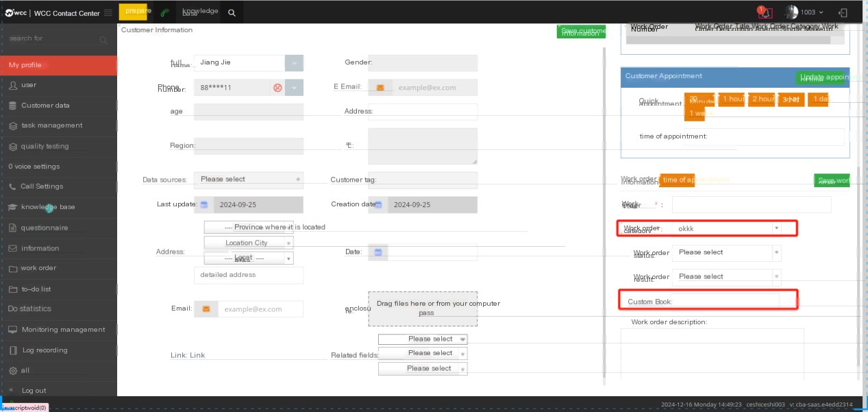Click the logout icon in the top bar
This screenshot has width=868, height=412.
(843, 12)
